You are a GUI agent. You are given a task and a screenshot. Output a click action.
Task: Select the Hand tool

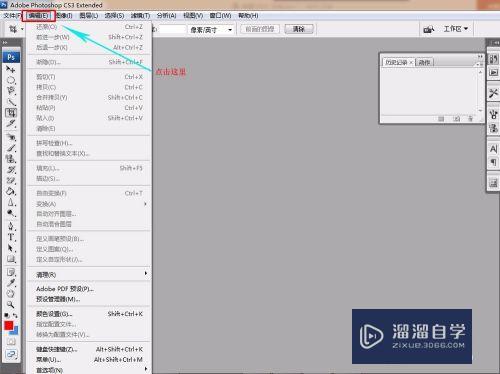pos(11,294)
